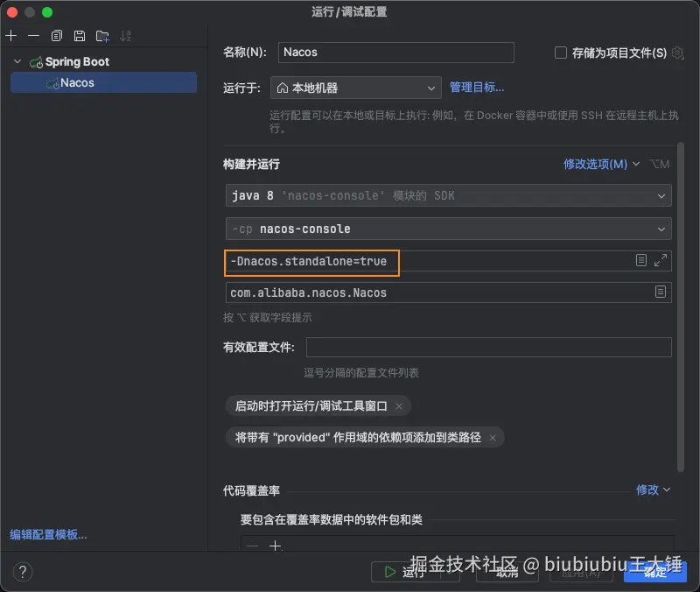The image size is (700, 592).
Task: Open the Manage targets link
Action: (477, 88)
